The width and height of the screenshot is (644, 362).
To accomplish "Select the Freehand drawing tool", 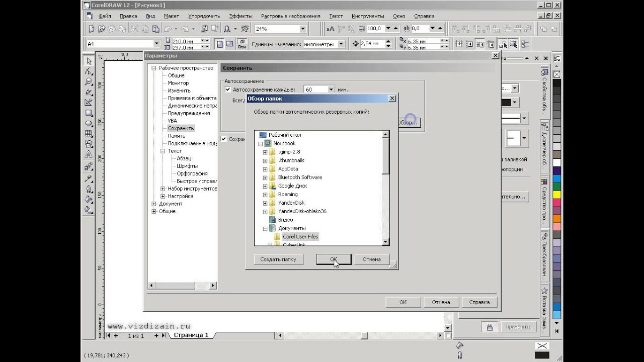I will click(89, 92).
